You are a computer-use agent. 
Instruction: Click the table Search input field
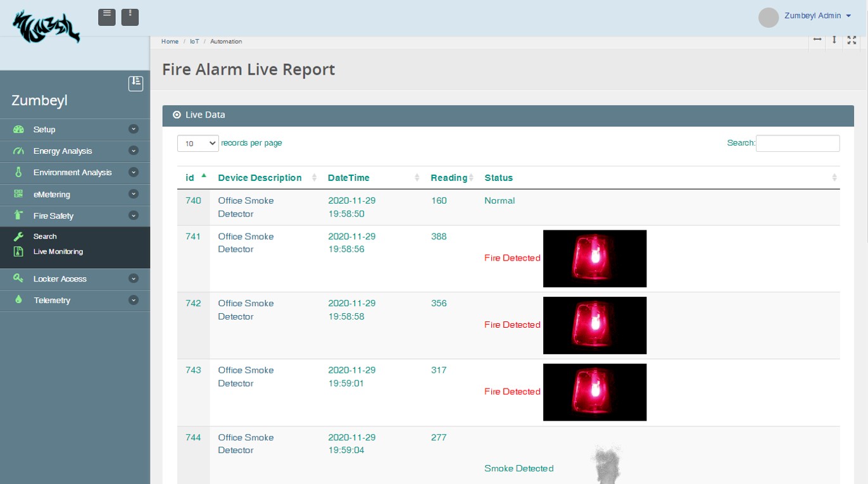[x=797, y=144]
